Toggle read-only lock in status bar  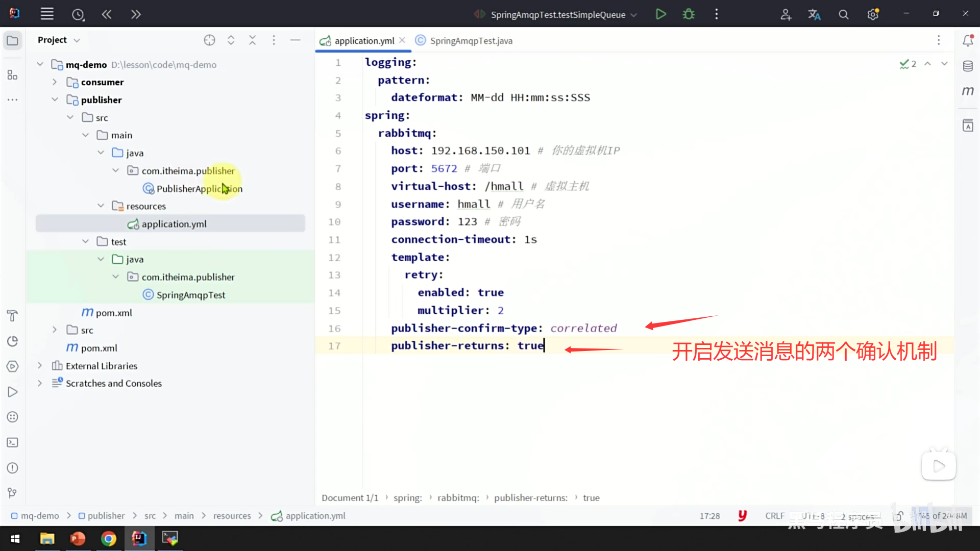[899, 516]
